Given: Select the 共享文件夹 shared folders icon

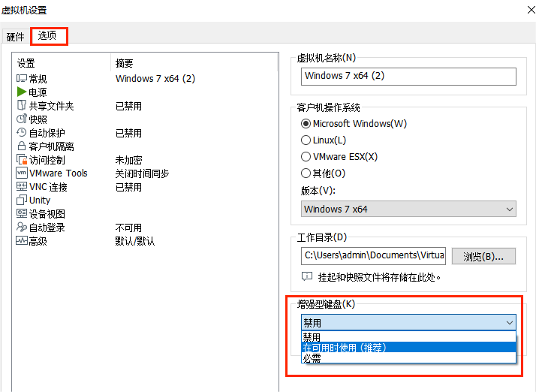Looking at the screenshot, I should 22,106.
